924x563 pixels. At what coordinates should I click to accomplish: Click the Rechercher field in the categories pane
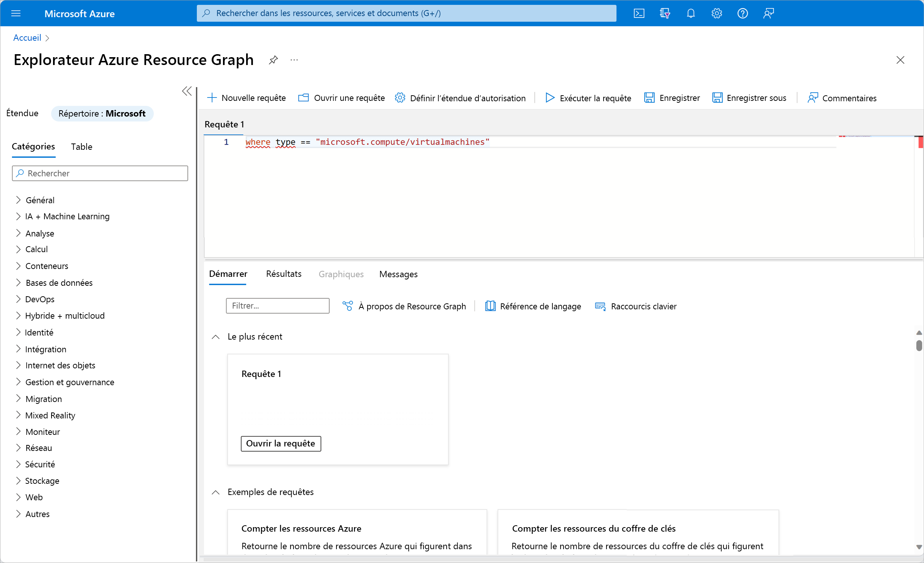100,173
